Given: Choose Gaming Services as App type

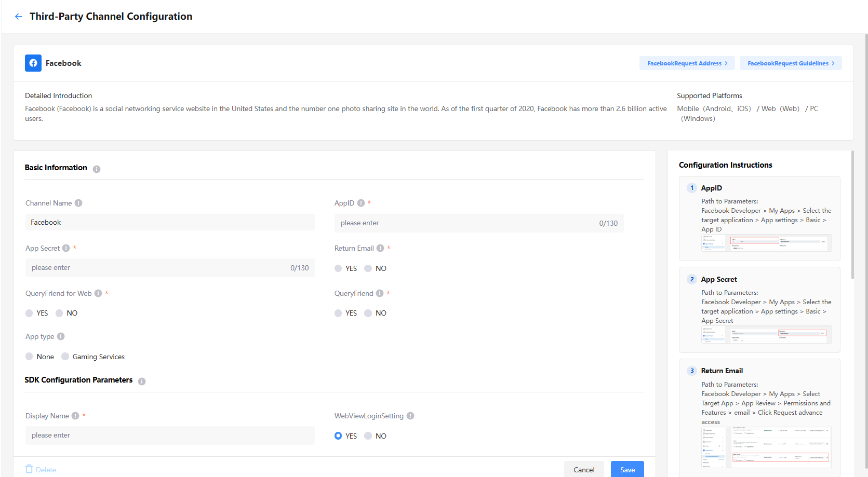Looking at the screenshot, I should coord(65,356).
